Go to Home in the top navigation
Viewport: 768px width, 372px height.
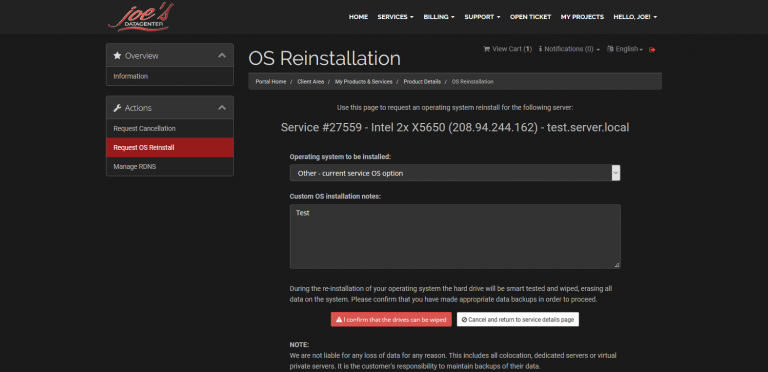358,17
